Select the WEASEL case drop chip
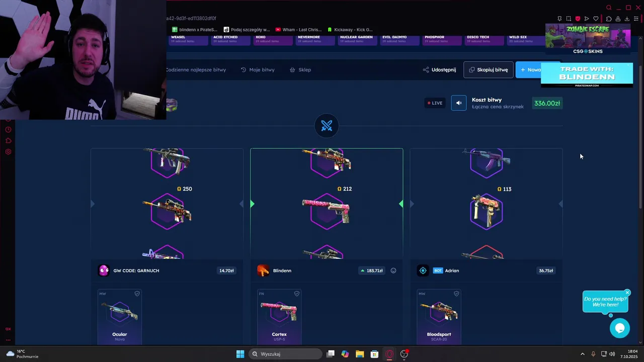 (188, 39)
